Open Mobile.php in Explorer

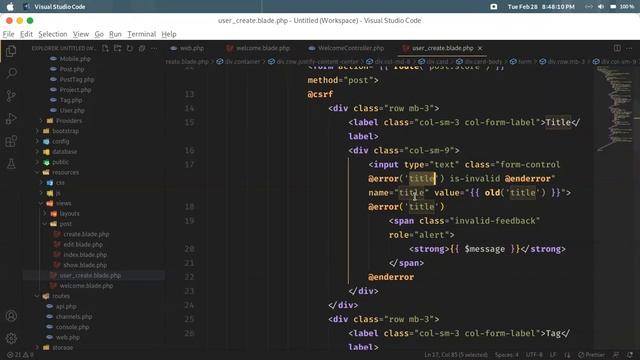click(75, 59)
